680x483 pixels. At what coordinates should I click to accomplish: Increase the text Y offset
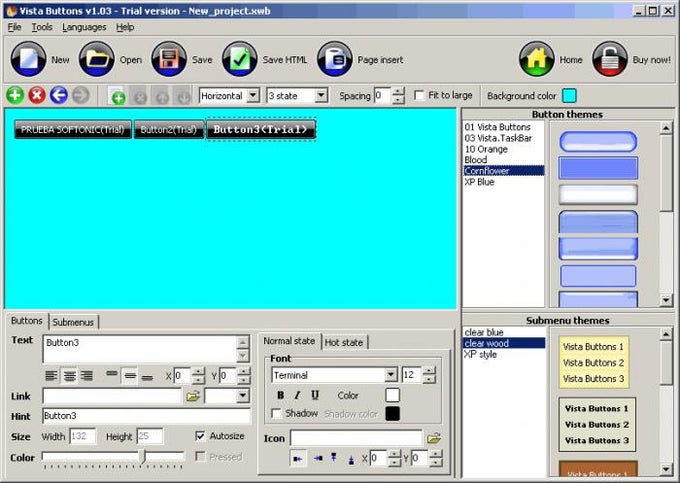point(243,372)
